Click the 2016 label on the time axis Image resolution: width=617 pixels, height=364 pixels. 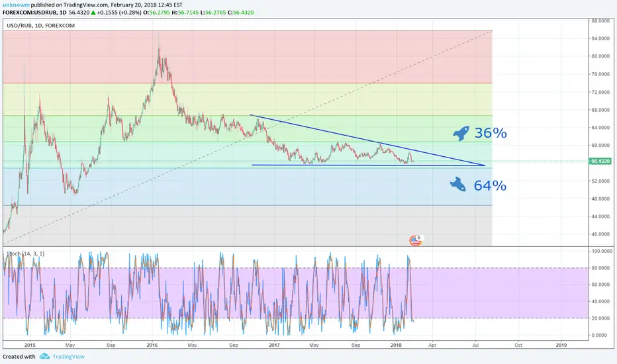(152, 345)
